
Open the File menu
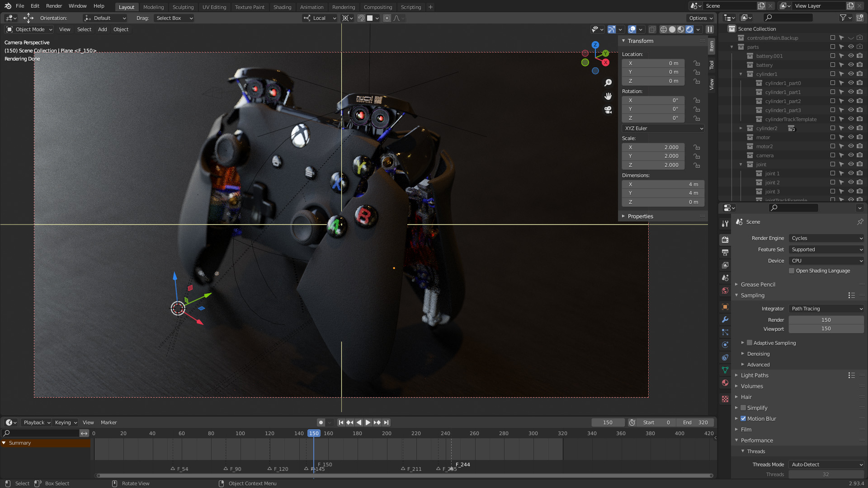[x=20, y=6]
